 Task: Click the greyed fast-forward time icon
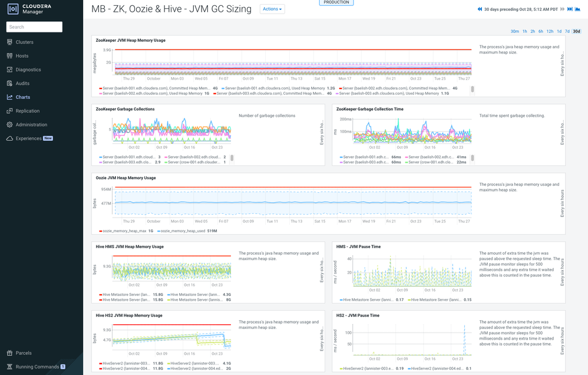(563, 9)
